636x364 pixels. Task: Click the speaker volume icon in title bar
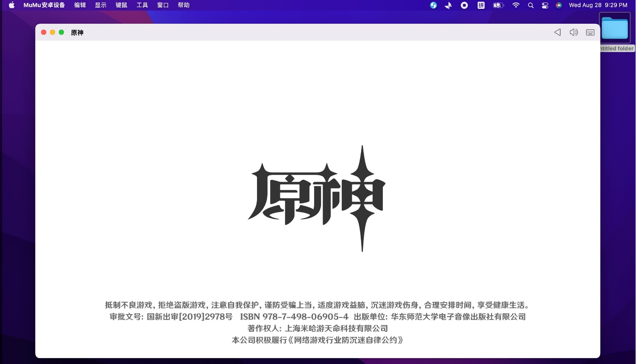[574, 32]
